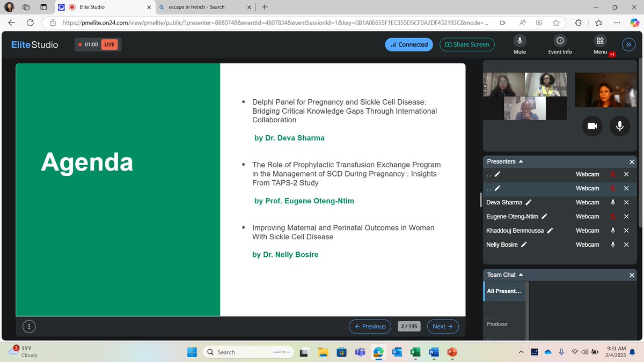Collapse the Team Chat panel header arrow
The image size is (644, 362).
click(521, 275)
